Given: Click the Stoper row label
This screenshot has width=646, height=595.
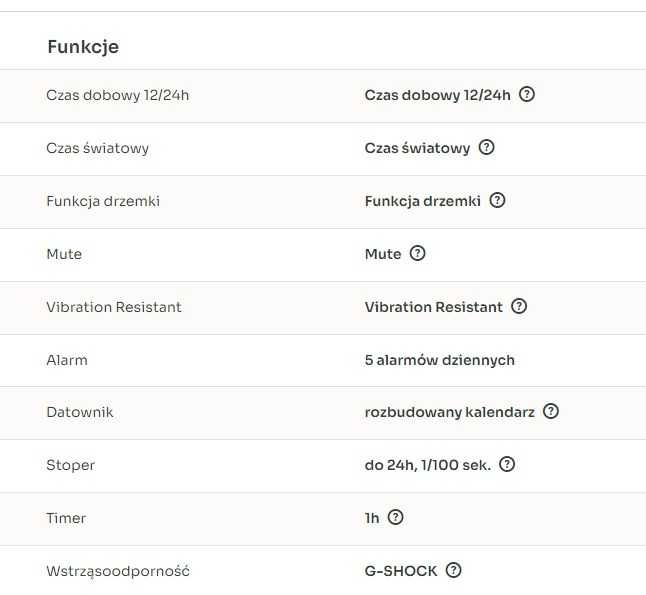Looking at the screenshot, I should (x=71, y=465).
